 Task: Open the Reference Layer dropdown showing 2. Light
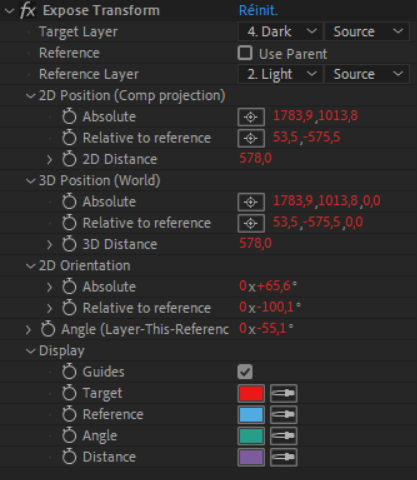pos(280,74)
